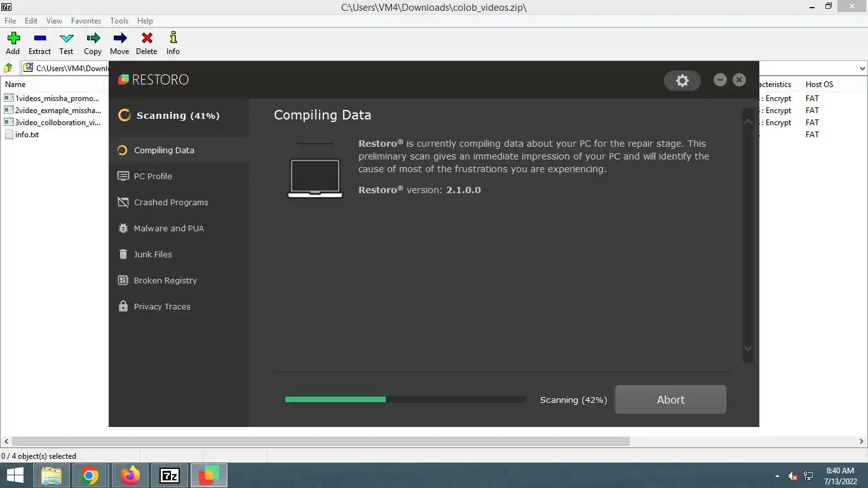Click the Name column header

15,84
